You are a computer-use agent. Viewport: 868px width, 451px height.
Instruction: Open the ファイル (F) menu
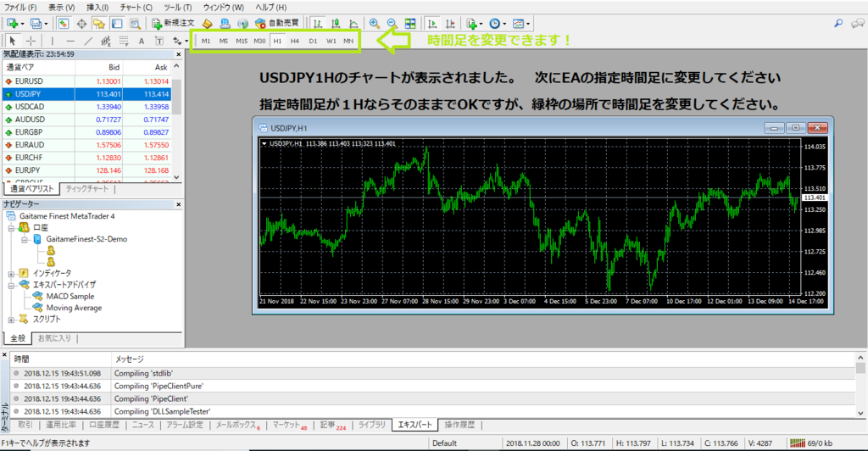[x=20, y=7]
